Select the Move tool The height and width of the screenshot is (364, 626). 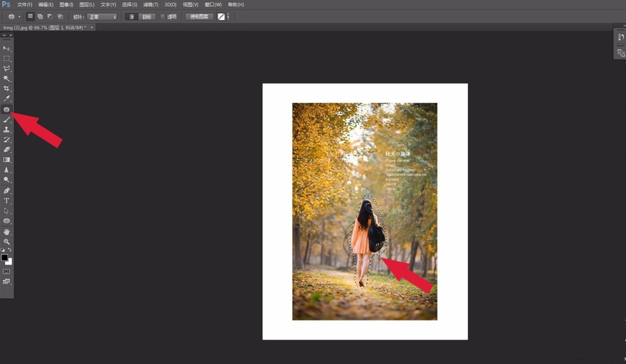7,48
